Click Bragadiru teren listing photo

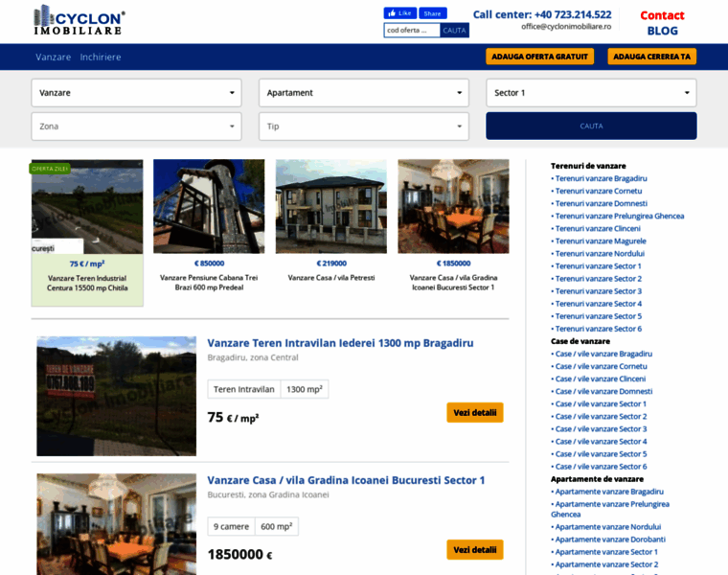(117, 396)
